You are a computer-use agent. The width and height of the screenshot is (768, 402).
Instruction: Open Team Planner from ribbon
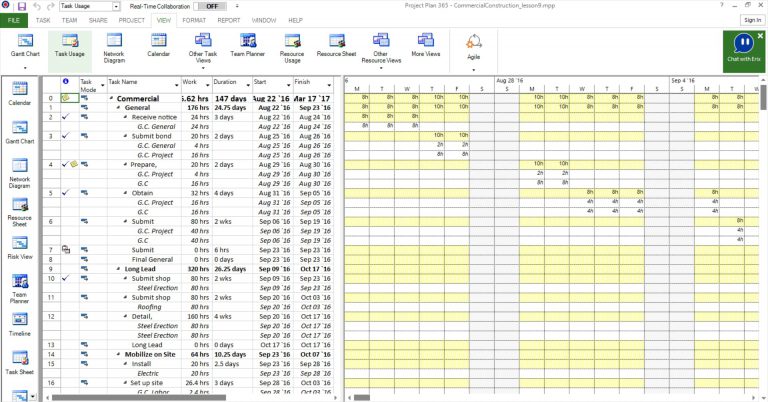(x=247, y=47)
